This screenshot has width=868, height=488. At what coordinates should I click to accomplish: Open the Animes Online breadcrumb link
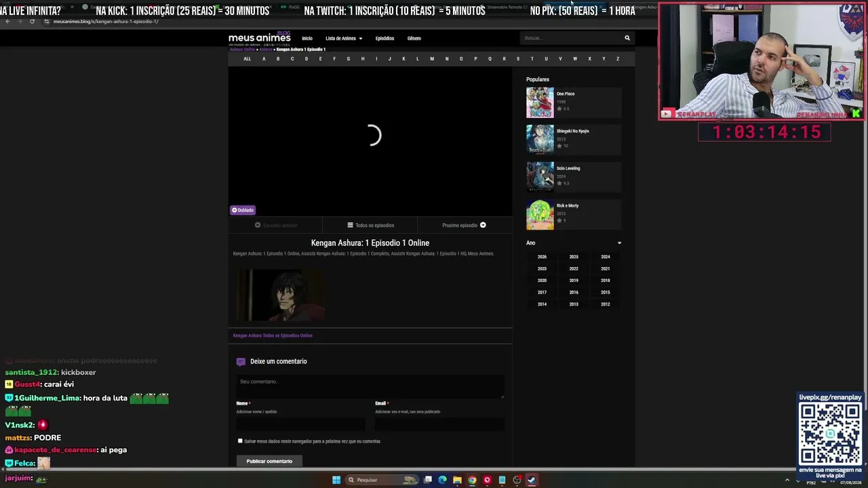coord(242,49)
